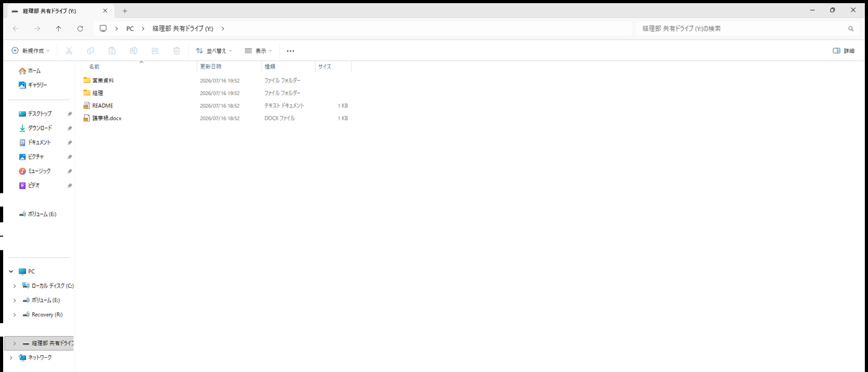
Task: Expand 経理部 共有ドライブ tree node
Action: click(x=14, y=343)
